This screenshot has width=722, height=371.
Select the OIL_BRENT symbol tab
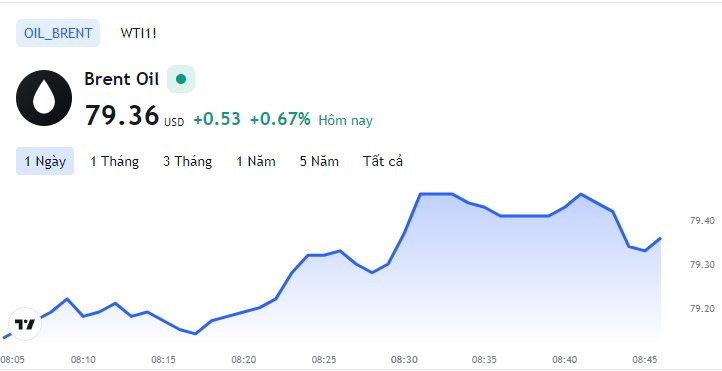point(58,33)
